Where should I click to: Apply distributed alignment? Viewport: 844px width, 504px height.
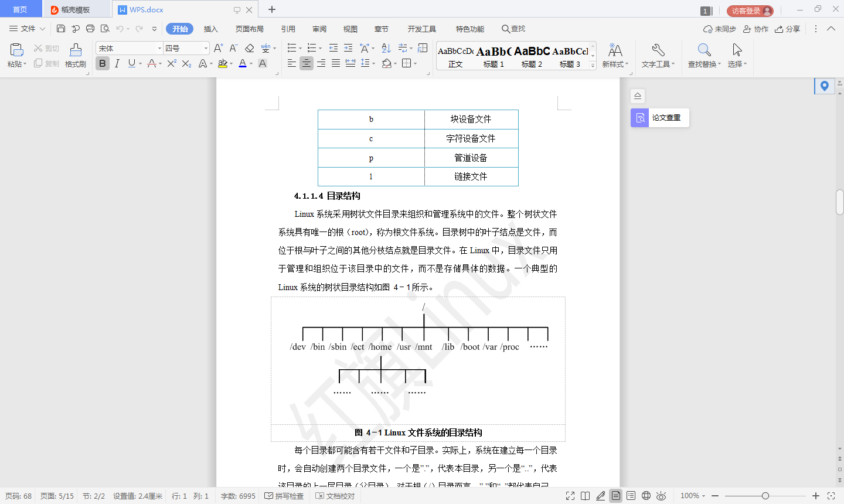(350, 63)
